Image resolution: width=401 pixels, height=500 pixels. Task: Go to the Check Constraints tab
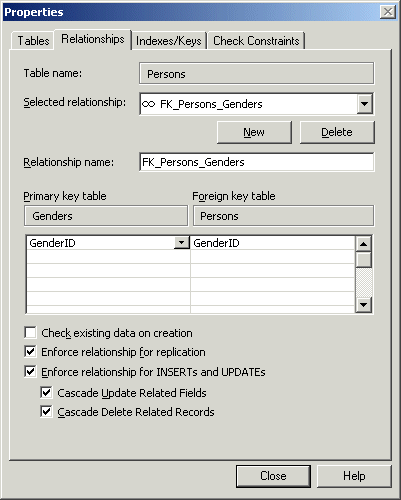256,41
